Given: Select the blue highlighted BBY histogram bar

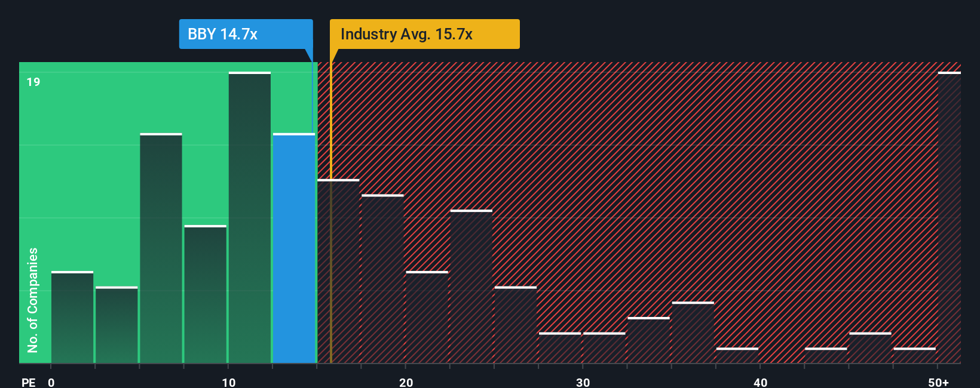Looking at the screenshot, I should point(294,248).
